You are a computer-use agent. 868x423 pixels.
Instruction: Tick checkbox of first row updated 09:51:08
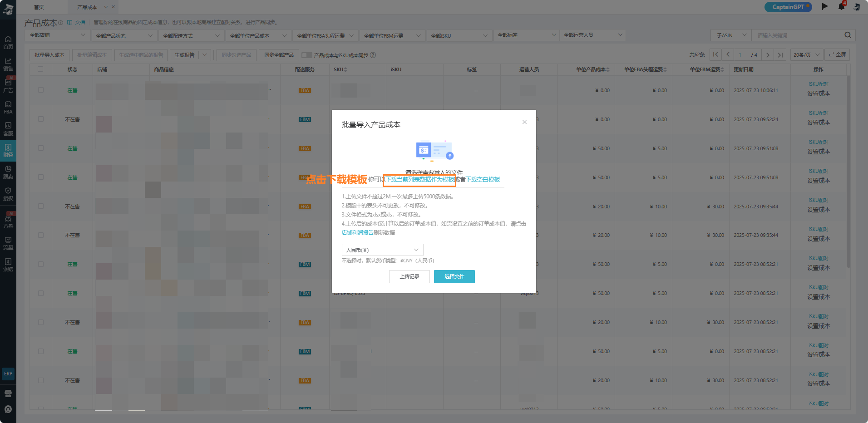[41, 148]
